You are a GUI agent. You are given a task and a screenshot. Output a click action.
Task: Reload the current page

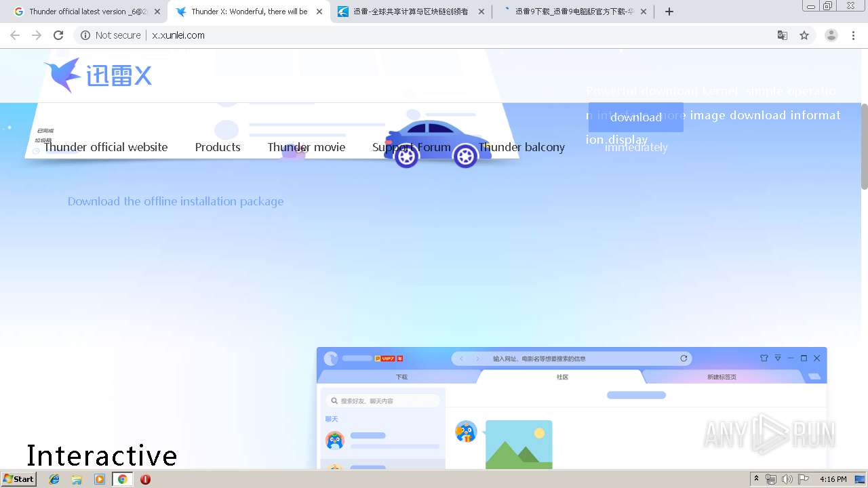[x=58, y=35]
